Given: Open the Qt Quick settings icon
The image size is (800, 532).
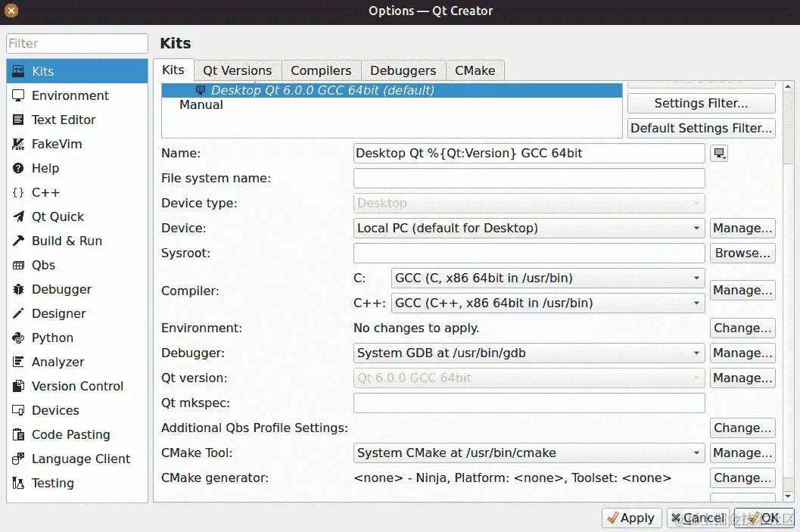Looking at the screenshot, I should tap(18, 216).
